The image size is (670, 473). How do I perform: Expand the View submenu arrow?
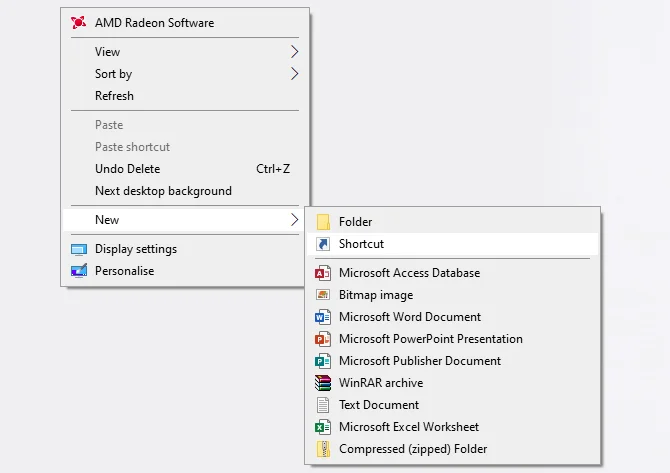tap(294, 52)
